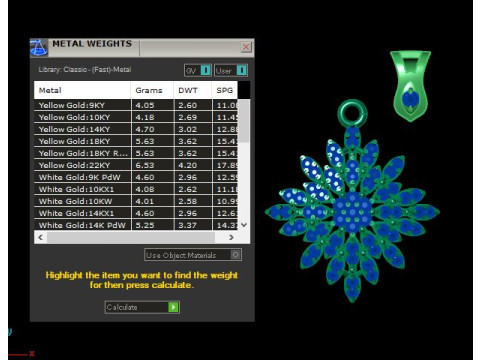Screen dimensions: 480x360
Task: Click the Grams column header
Action: click(x=152, y=90)
